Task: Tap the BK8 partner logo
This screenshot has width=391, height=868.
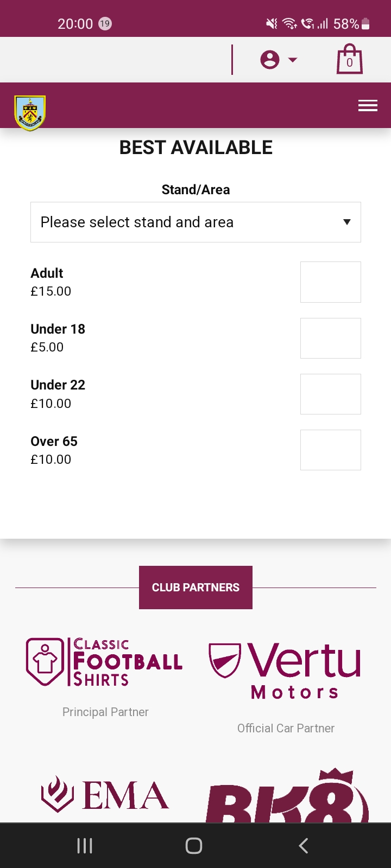Action: [x=287, y=797]
